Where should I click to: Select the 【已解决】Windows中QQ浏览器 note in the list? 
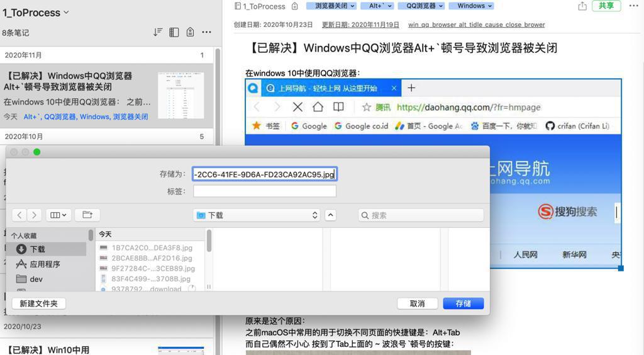(x=107, y=96)
